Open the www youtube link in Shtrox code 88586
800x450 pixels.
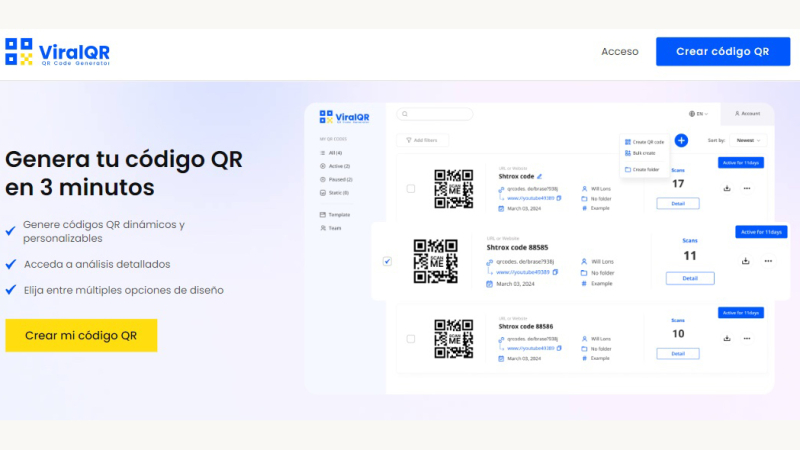531,348
